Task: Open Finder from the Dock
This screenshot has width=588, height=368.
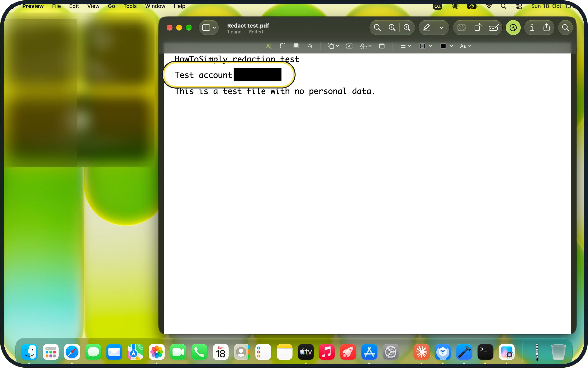Action: pyautogui.click(x=29, y=352)
